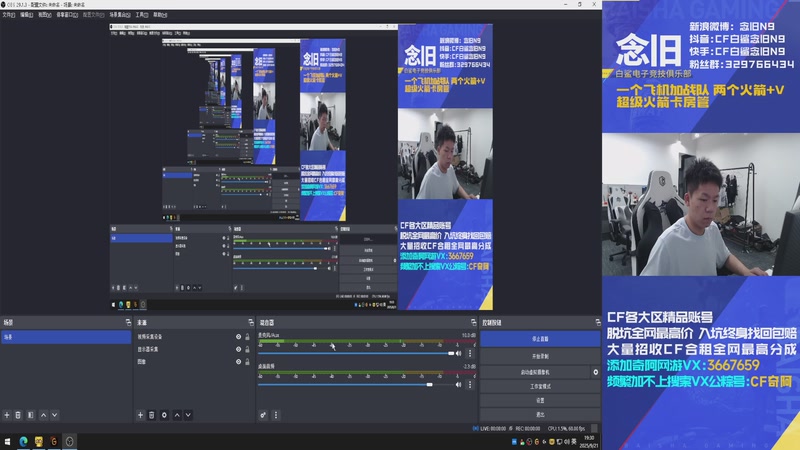The image size is (800, 450).
Task: Move source down in Sources panel
Action: (x=188, y=415)
